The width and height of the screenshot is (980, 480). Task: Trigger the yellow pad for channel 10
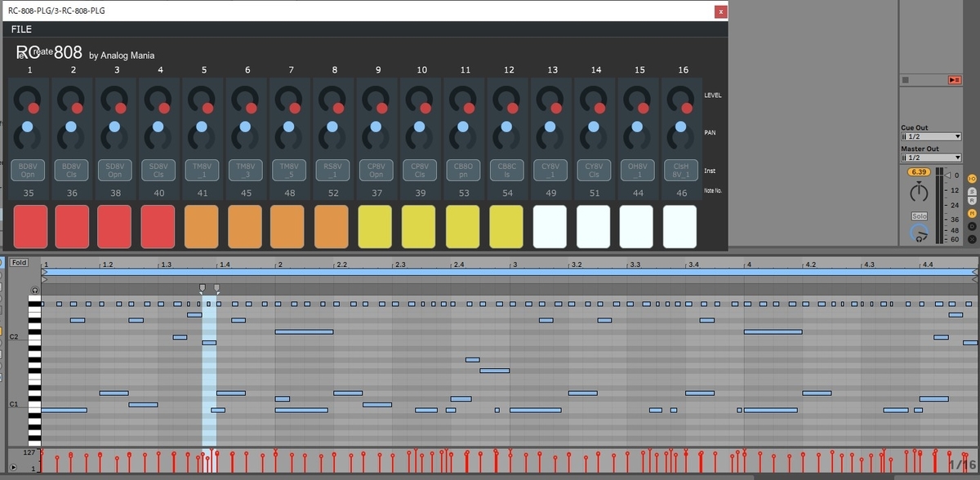coord(419,227)
